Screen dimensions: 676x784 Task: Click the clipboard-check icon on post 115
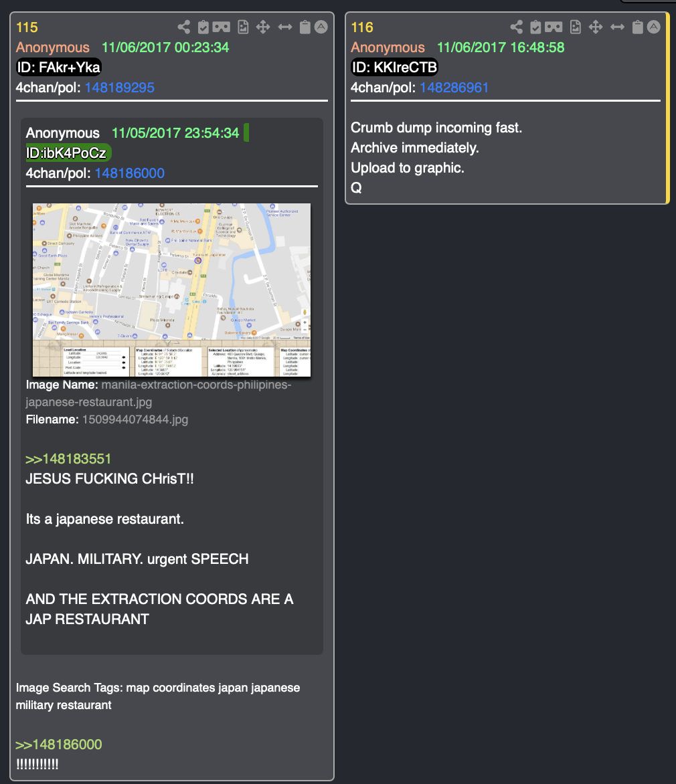(203, 27)
